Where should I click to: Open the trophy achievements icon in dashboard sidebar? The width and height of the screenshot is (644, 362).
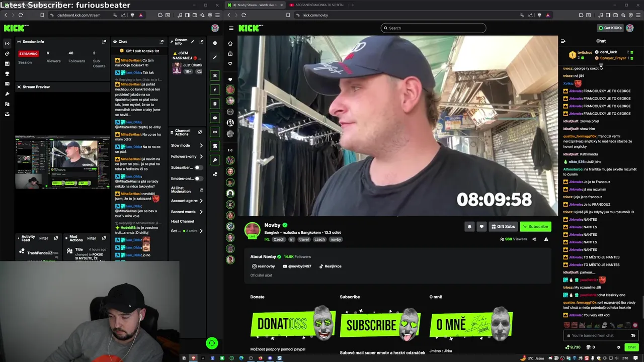(x=7, y=74)
